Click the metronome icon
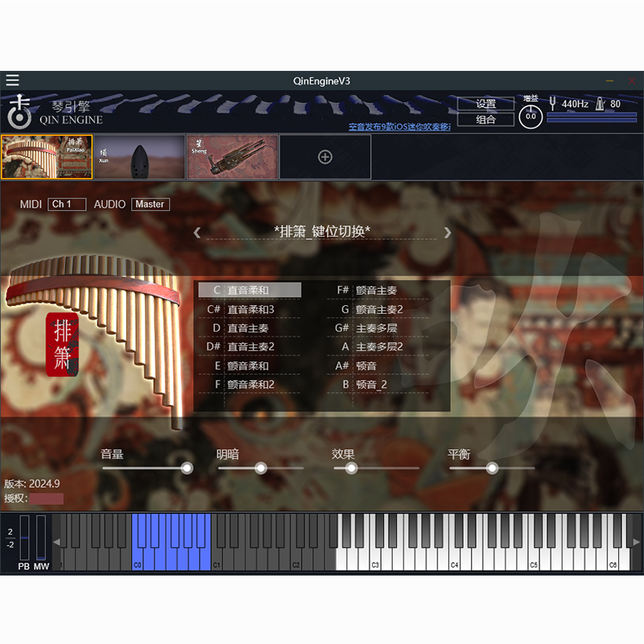644x644 pixels. coord(600,104)
